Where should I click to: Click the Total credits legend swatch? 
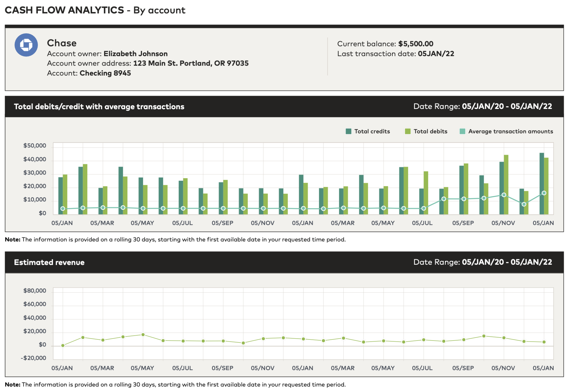pos(348,131)
